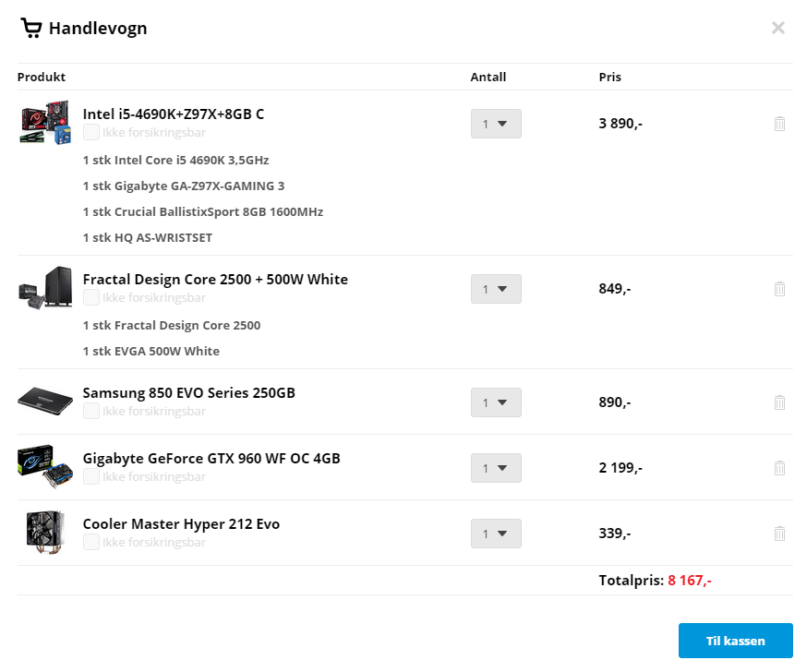Click the Gigabyte GTX 960 product thumbnail
The image size is (807, 672).
pyautogui.click(x=45, y=467)
